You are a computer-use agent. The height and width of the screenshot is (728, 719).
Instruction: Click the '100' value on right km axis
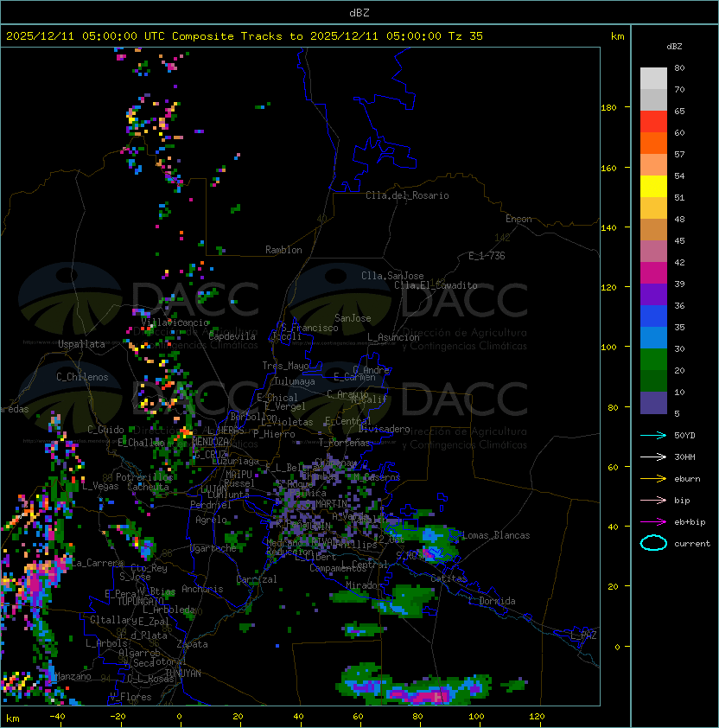[x=608, y=348]
